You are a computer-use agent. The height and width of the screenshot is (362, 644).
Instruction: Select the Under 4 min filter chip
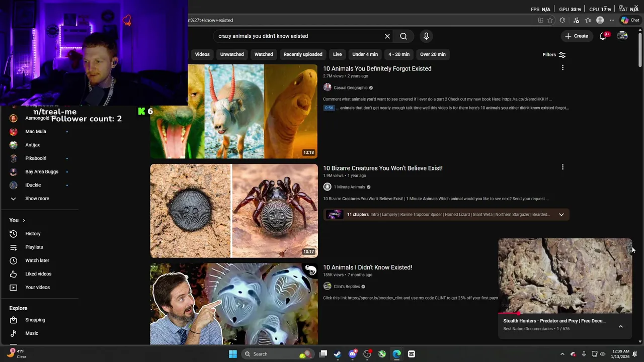pyautogui.click(x=365, y=54)
